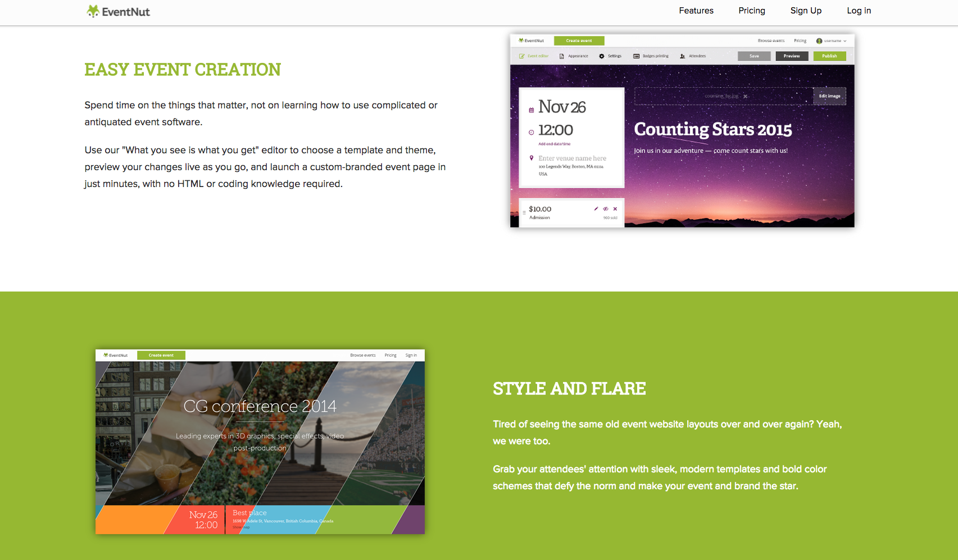The width and height of the screenshot is (958, 560).
Task: Click the Sign Up link
Action: pyautogui.click(x=806, y=11)
